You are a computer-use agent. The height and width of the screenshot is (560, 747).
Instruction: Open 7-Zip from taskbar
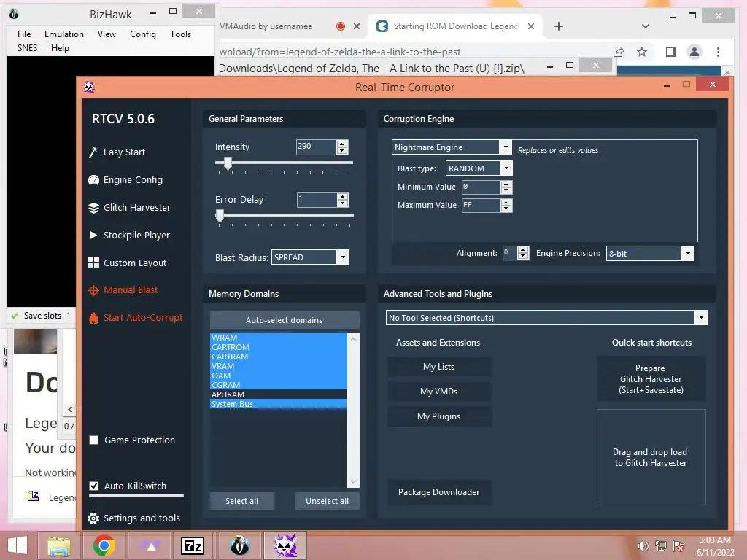(x=193, y=545)
